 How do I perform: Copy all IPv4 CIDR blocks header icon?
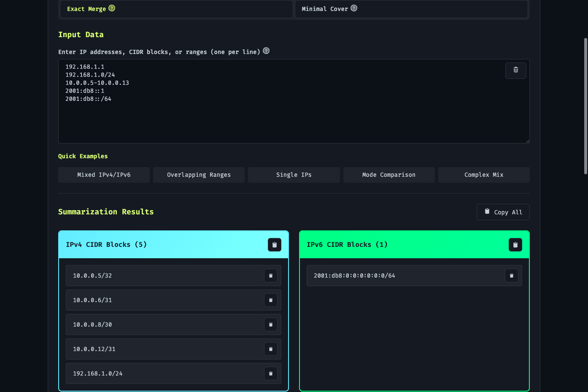(x=275, y=245)
